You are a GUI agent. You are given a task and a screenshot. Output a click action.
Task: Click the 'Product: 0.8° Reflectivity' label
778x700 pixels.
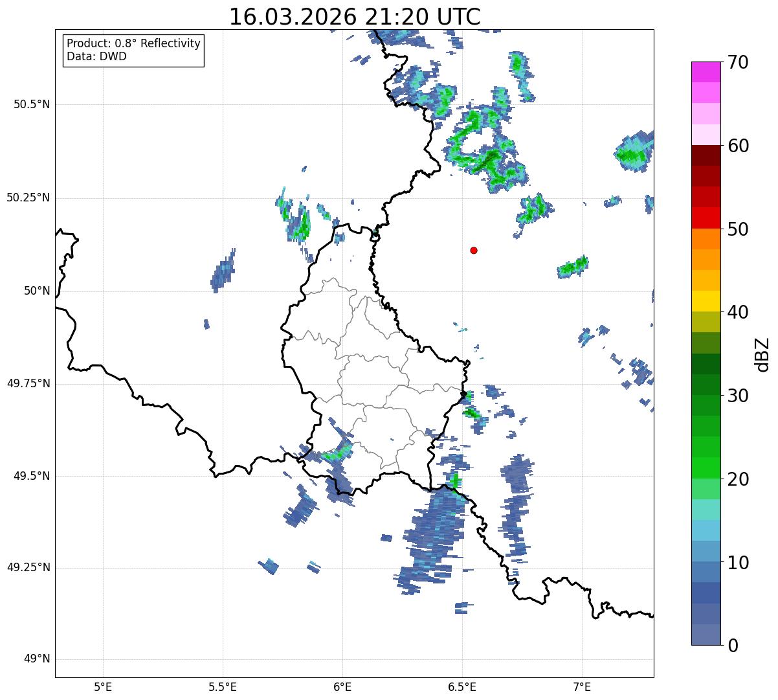coord(134,43)
